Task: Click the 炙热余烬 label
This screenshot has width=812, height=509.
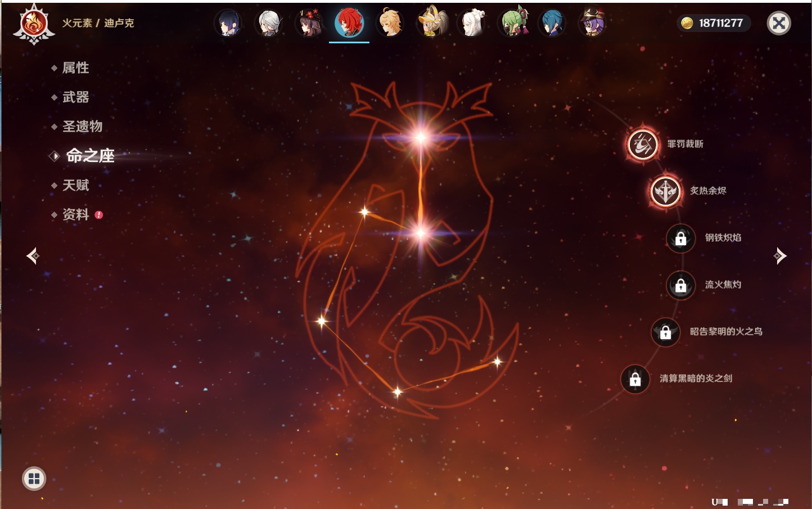Action: (x=708, y=191)
